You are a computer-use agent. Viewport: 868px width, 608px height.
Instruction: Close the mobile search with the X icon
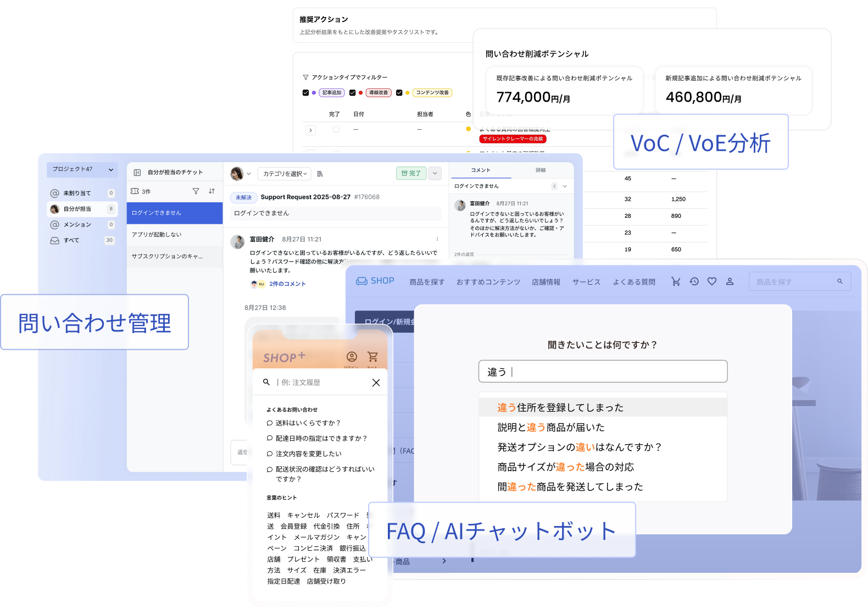[x=376, y=383]
